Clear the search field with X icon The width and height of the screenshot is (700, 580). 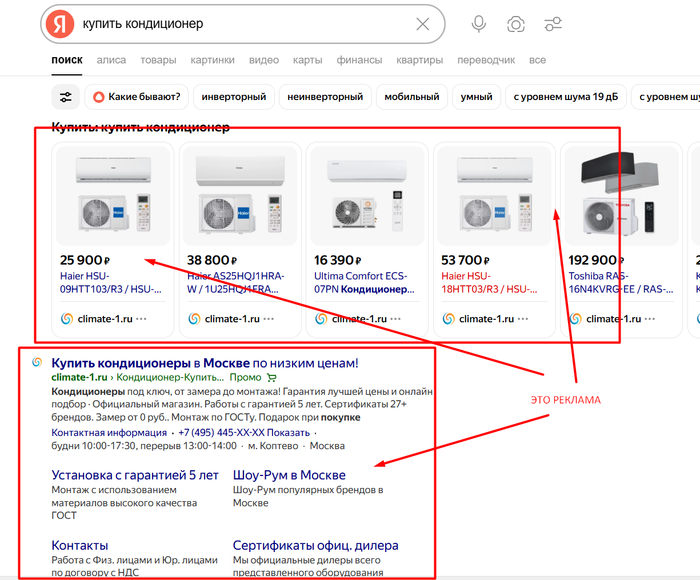(x=423, y=24)
